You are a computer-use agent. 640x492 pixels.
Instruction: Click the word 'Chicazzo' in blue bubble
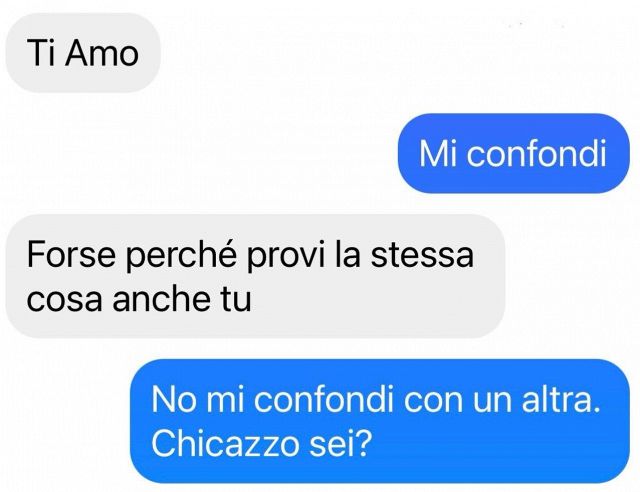225,443
